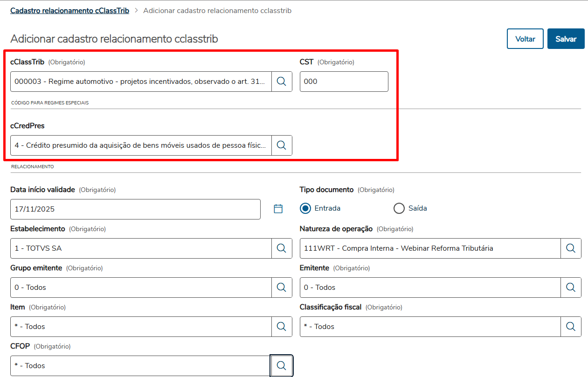Click Grupo emitente search magnifier icon

point(282,288)
